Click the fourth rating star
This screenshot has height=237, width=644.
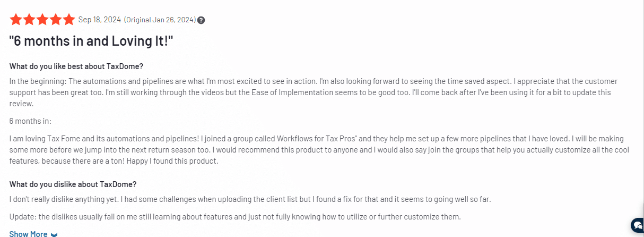click(x=56, y=20)
